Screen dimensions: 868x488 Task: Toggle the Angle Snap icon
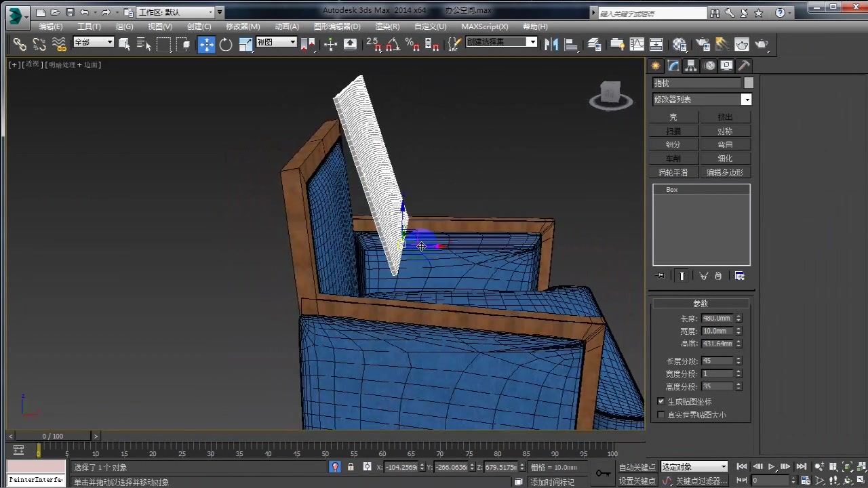tap(393, 44)
